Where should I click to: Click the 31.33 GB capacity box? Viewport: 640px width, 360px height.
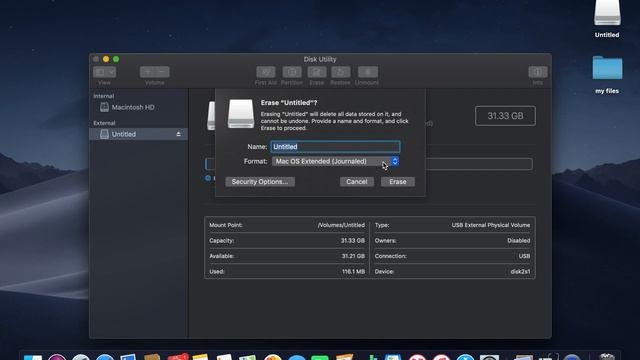(x=505, y=116)
